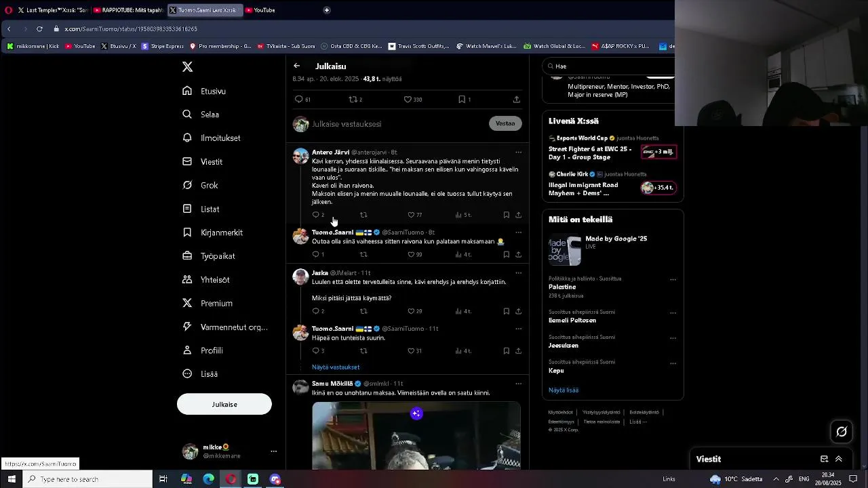Click reply icon with 61 replies
This screenshot has height=488, width=868.
(302, 100)
